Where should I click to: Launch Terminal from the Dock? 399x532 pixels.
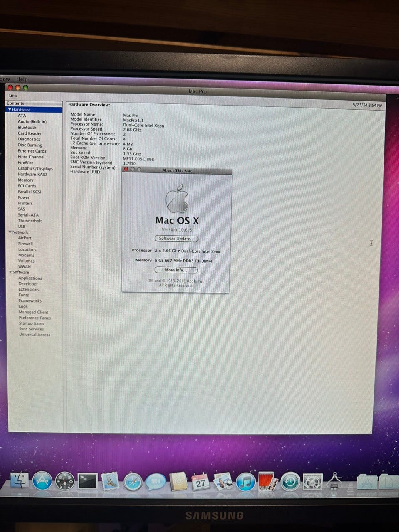pyautogui.click(x=87, y=481)
